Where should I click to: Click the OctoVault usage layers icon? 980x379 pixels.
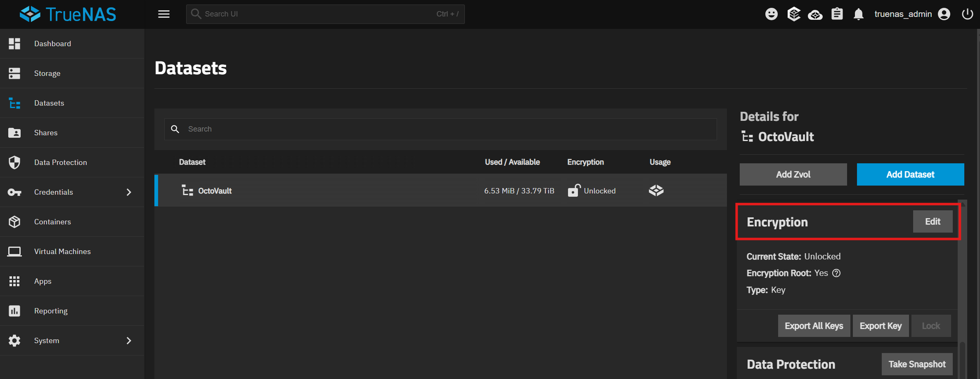click(656, 191)
